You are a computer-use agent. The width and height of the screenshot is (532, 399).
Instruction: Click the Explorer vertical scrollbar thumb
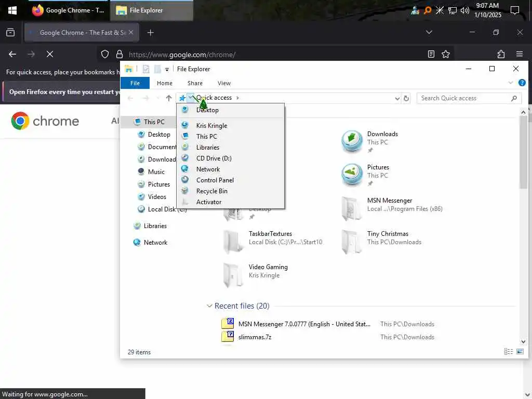523,153
